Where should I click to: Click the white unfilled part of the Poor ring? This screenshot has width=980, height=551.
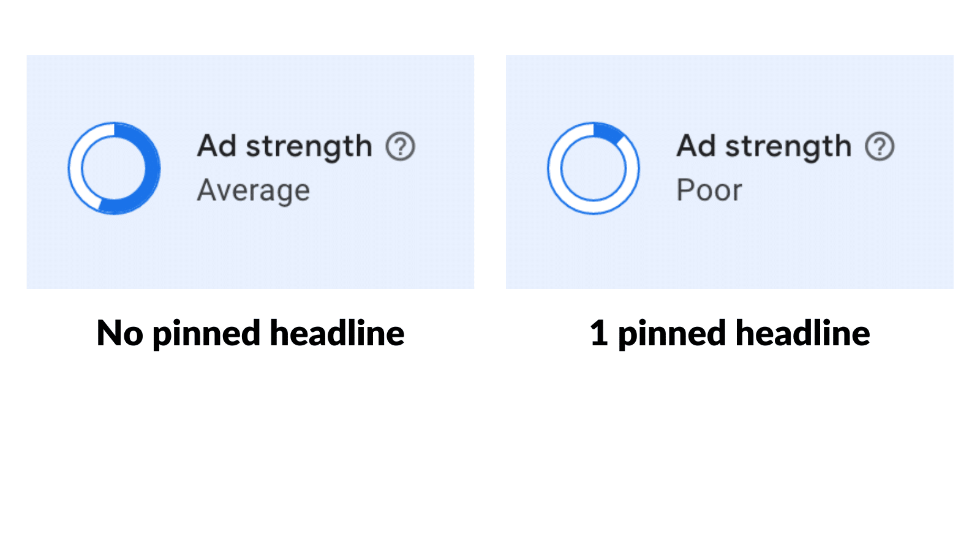pyautogui.click(x=594, y=207)
